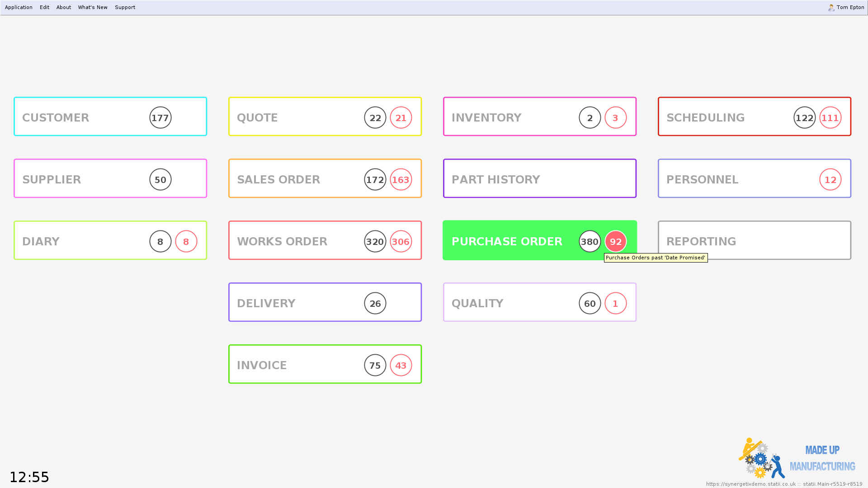Click the red 3 badge on Inventory
Screen dimensions: 868x488
pos(615,118)
